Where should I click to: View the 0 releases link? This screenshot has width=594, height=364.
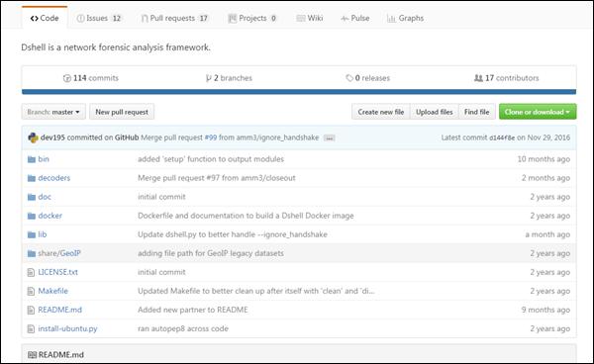click(367, 78)
